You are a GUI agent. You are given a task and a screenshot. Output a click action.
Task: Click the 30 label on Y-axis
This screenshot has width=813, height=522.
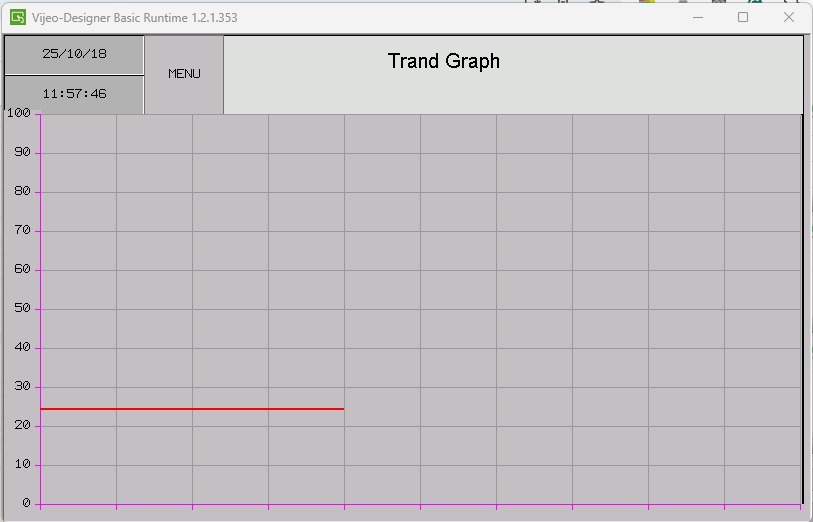coord(21,386)
